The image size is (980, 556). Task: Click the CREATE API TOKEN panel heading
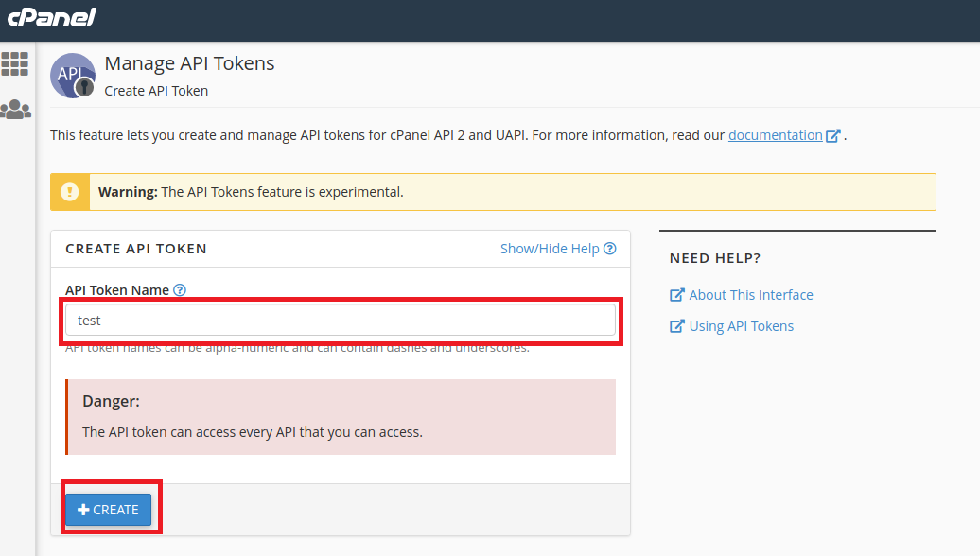(136, 249)
